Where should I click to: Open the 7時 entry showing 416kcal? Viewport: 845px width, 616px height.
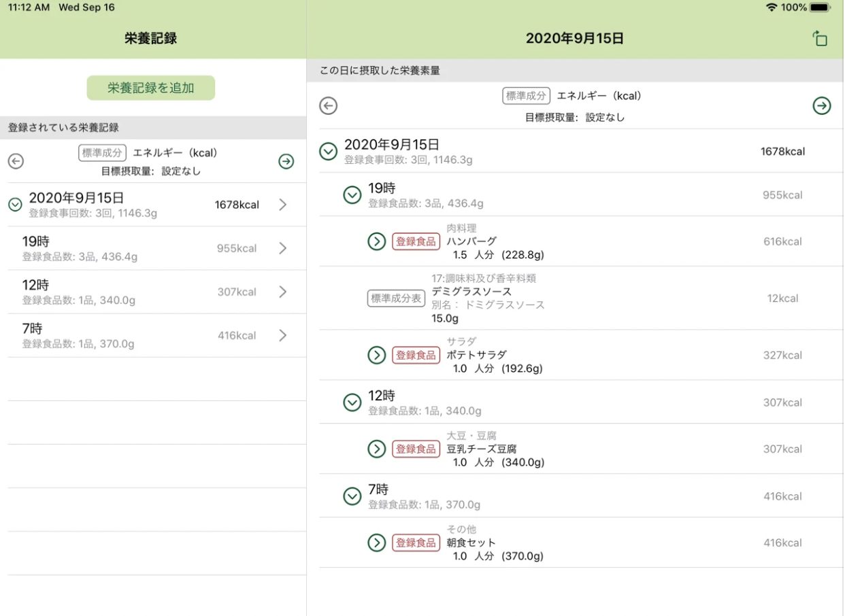click(153, 335)
